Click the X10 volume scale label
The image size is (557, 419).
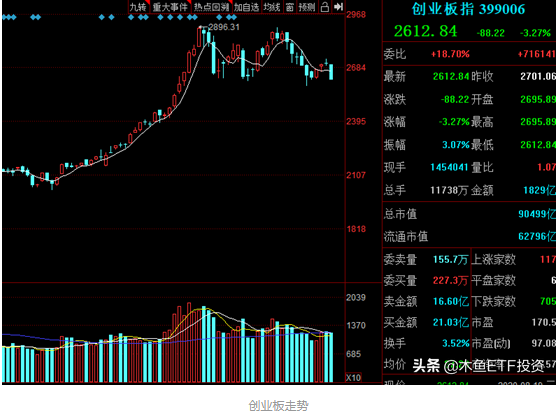click(353, 377)
